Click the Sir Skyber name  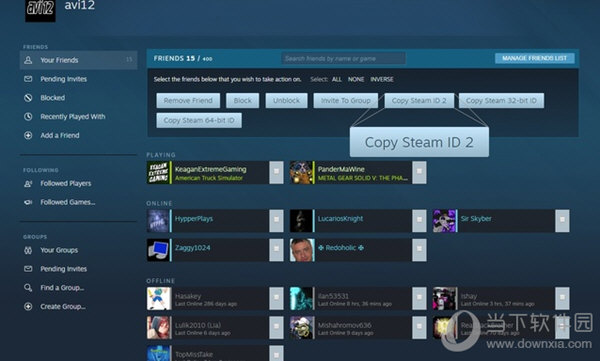click(476, 219)
